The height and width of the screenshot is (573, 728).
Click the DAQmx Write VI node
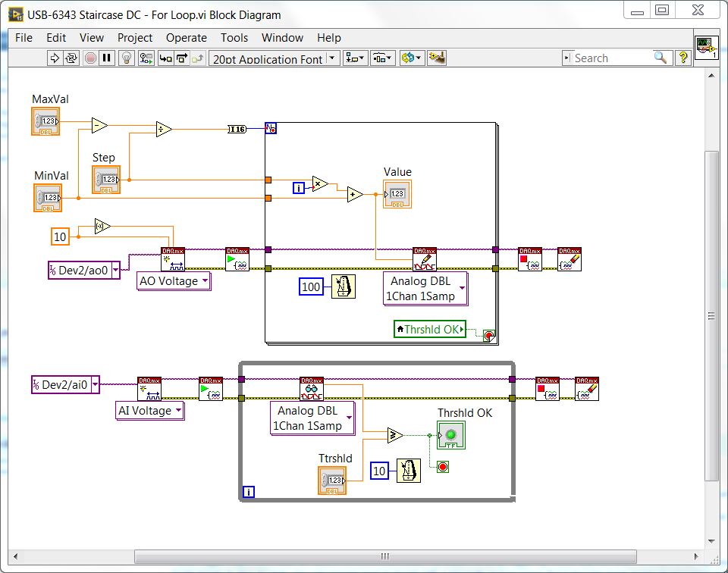tap(425, 259)
